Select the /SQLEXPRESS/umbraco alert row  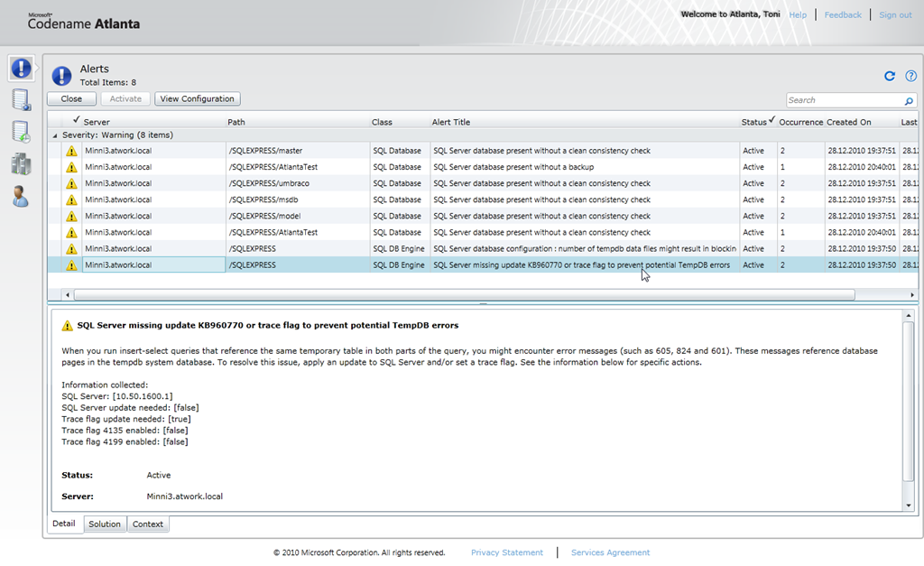pyautogui.click(x=263, y=183)
